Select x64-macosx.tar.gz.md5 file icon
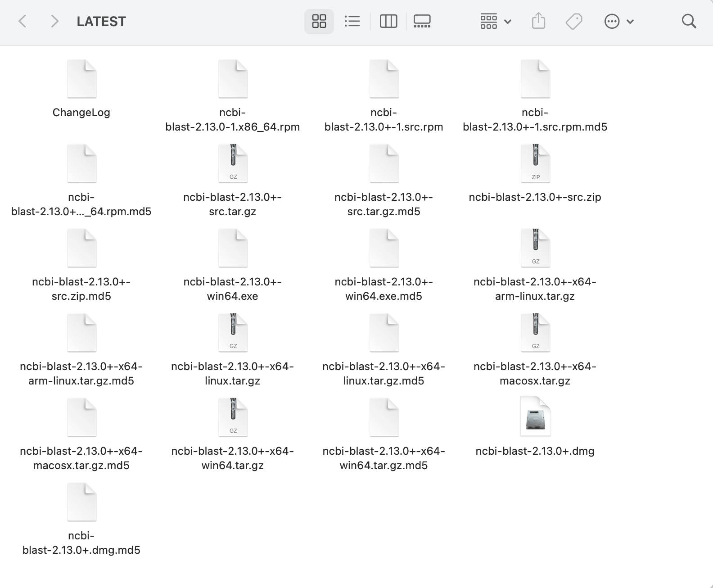The width and height of the screenshot is (713, 588). (x=81, y=417)
